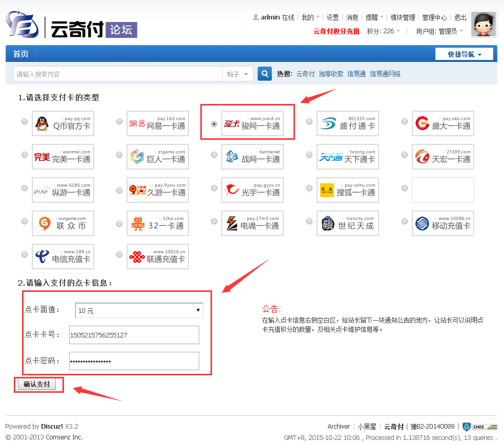Select the 盛付通卡 radio button
The height and width of the screenshot is (444, 504).
(309, 121)
